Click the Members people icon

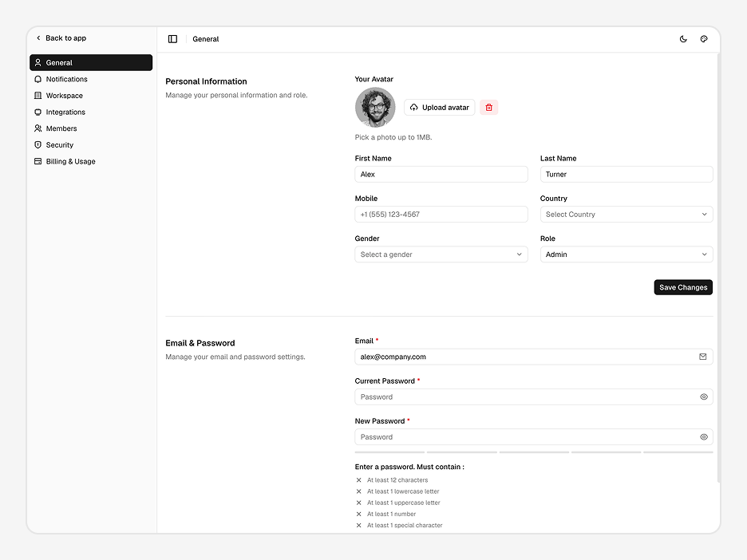click(38, 128)
